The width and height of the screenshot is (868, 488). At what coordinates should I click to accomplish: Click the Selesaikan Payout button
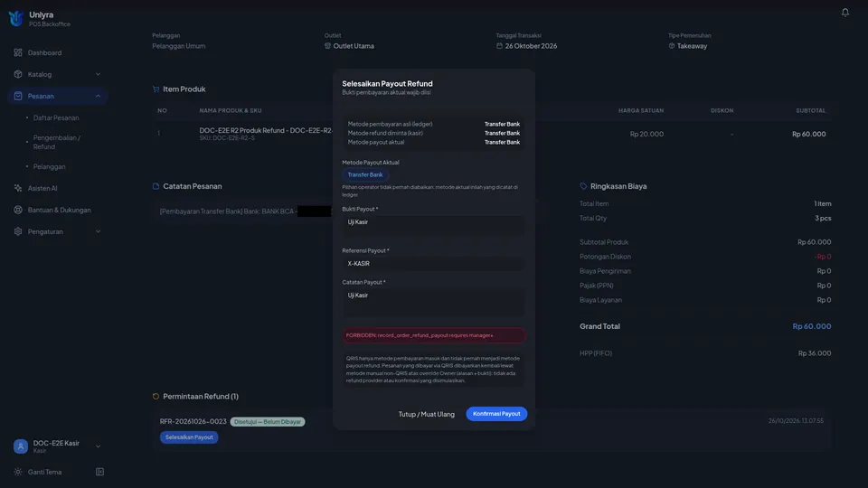tap(189, 437)
